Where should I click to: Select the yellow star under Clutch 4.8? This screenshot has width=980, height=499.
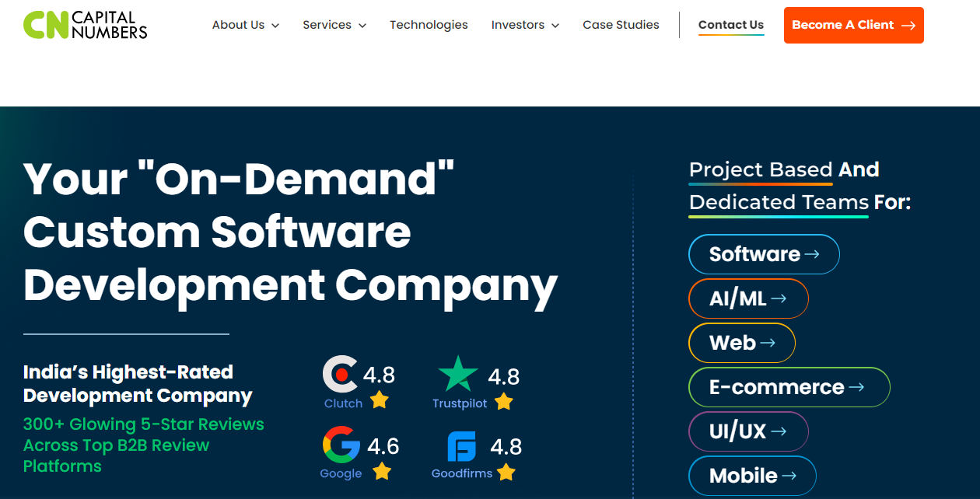pyautogui.click(x=380, y=400)
